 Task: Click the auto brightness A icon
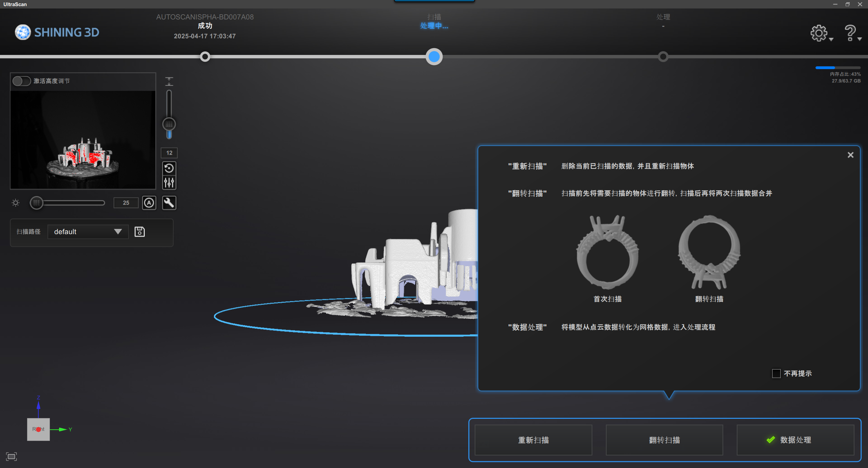point(149,203)
